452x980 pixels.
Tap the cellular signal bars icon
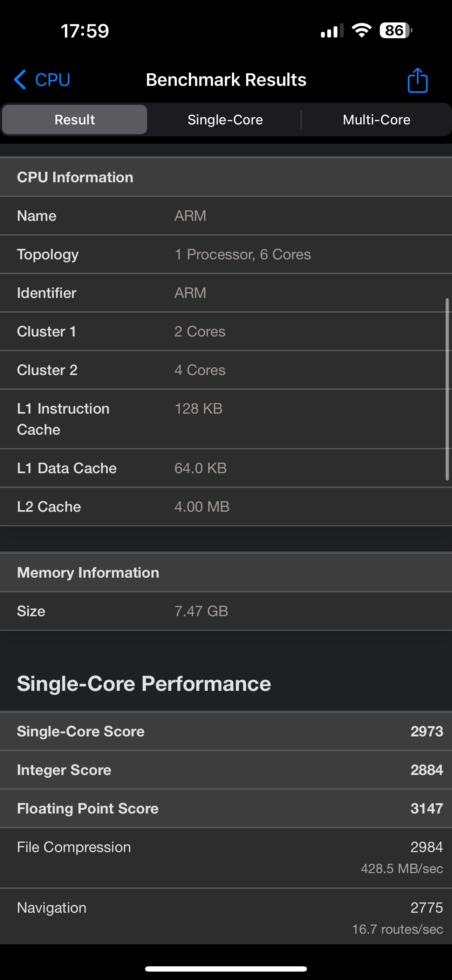tap(332, 31)
